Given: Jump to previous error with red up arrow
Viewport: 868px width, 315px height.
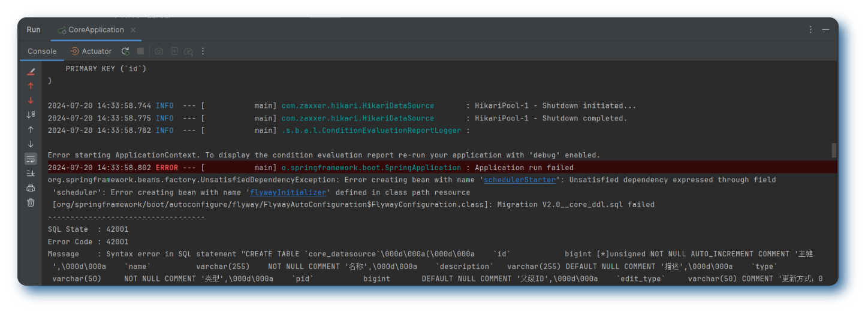Looking at the screenshot, I should 31,86.
